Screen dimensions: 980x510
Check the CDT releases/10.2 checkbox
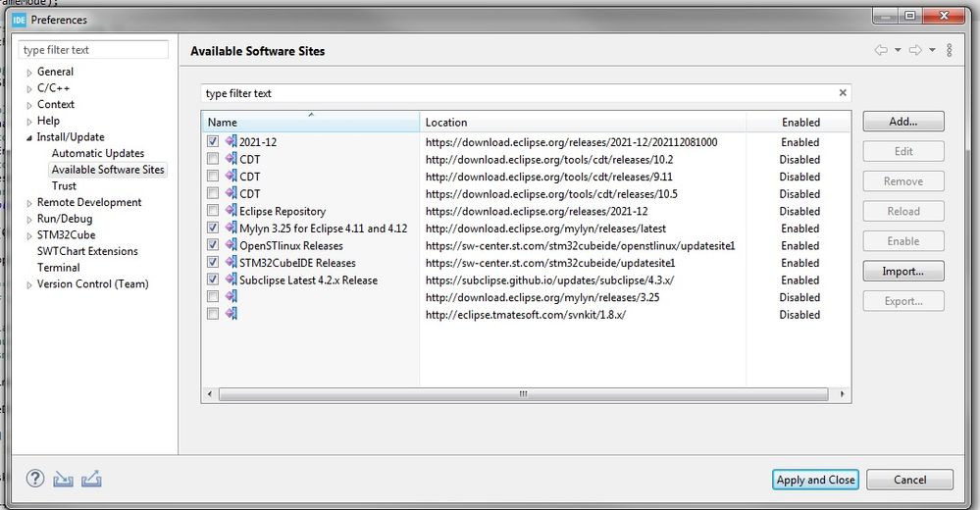213,159
